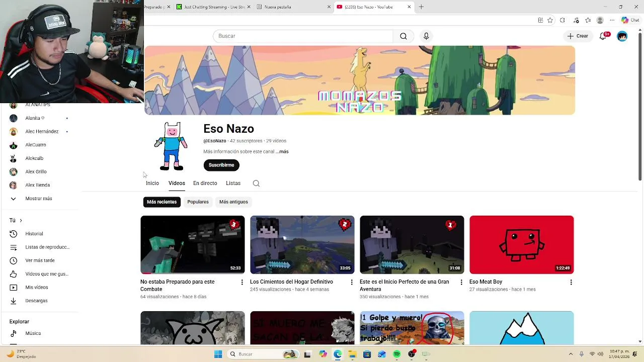
Task: Open Windows Start menu
Action: pyautogui.click(x=218, y=354)
